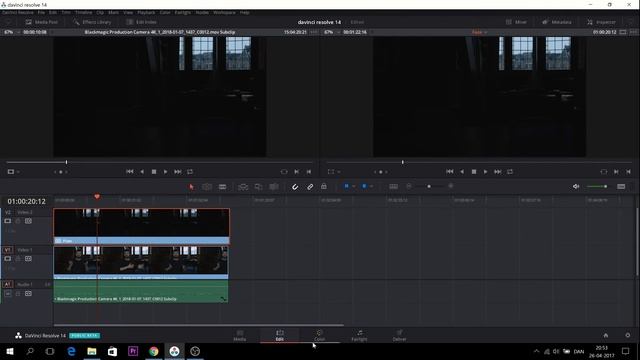This screenshot has height=360, width=640.
Task: Play reverse in the timeline viewer
Action: pyautogui.click(x=462, y=172)
